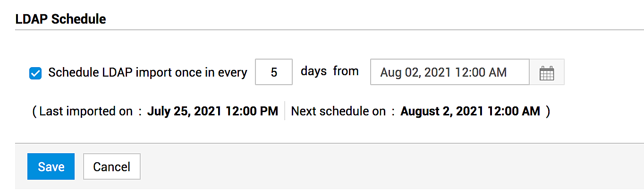The height and width of the screenshot is (192, 644).
Task: Cancel the LDAP schedule changes
Action: (x=111, y=166)
